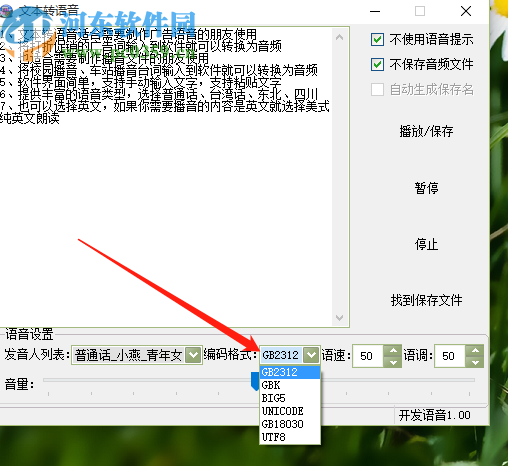Click the app icon in title bar
The image size is (508, 466).
5,11
